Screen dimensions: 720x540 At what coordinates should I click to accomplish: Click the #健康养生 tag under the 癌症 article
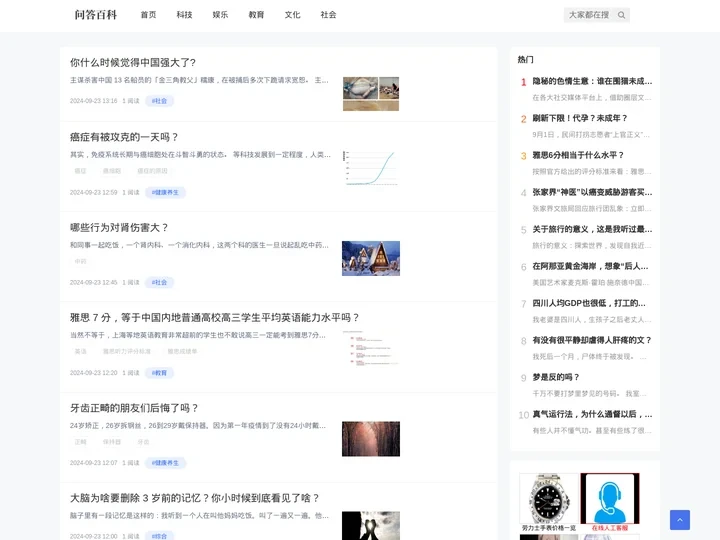coord(165,192)
